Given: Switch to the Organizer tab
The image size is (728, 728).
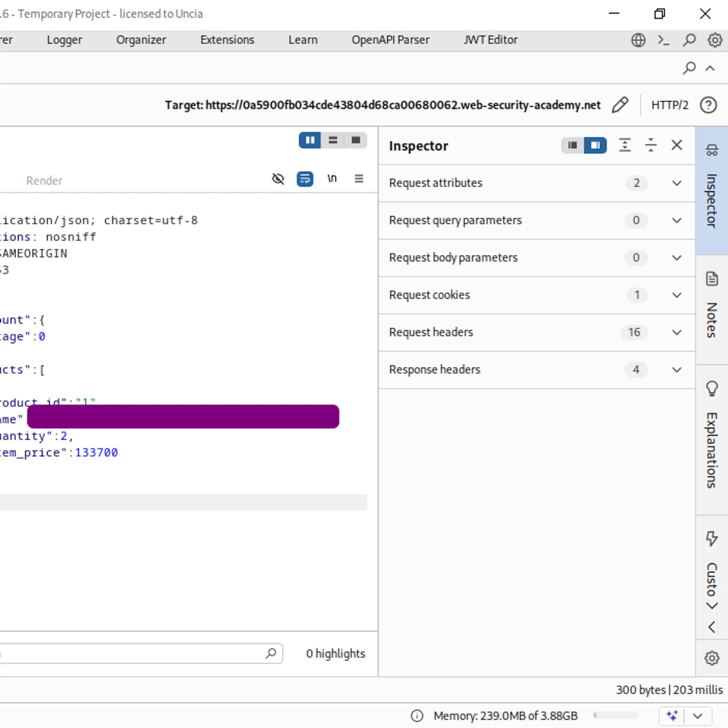Looking at the screenshot, I should tap(141, 40).
